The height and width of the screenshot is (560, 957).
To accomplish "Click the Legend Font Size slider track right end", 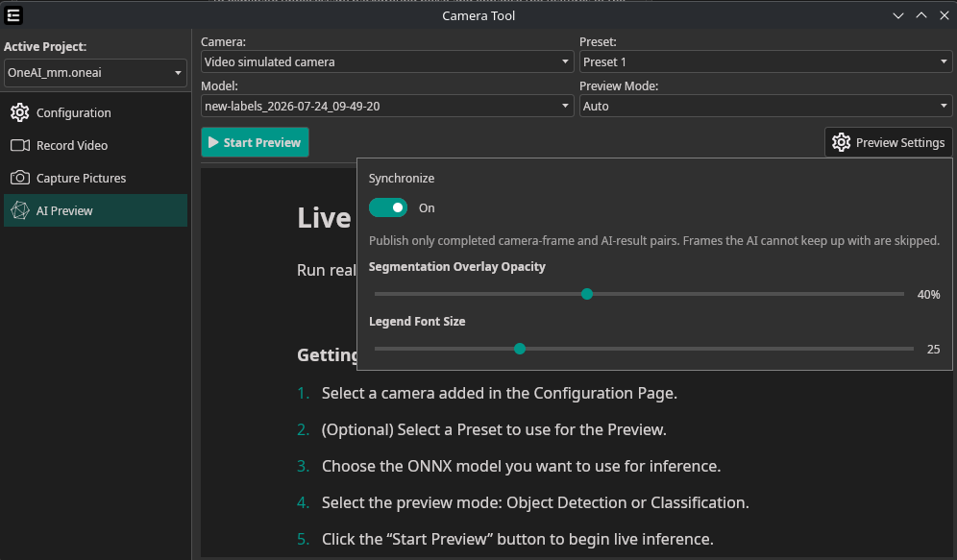I will pyautogui.click(x=911, y=349).
